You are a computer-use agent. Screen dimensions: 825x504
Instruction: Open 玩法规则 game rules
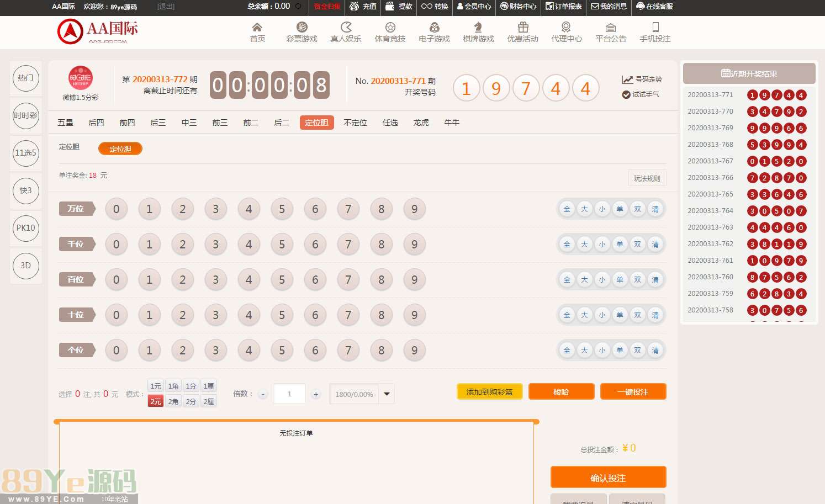coord(647,178)
